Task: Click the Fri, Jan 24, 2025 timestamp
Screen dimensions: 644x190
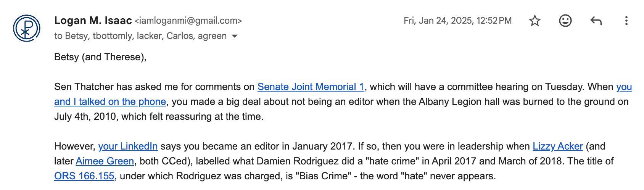Action: point(458,21)
